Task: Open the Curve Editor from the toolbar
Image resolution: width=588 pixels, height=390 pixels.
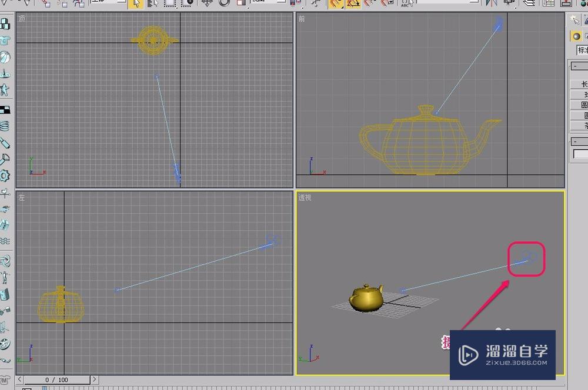Action: (x=548, y=4)
